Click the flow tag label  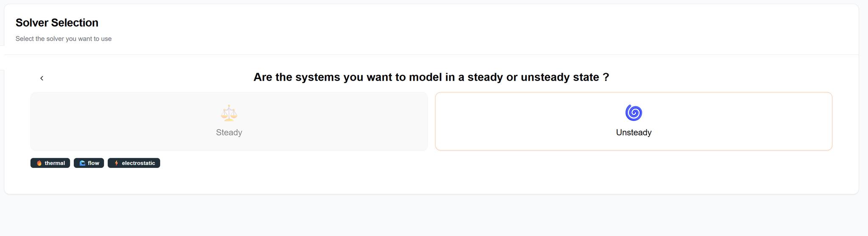pos(93,163)
